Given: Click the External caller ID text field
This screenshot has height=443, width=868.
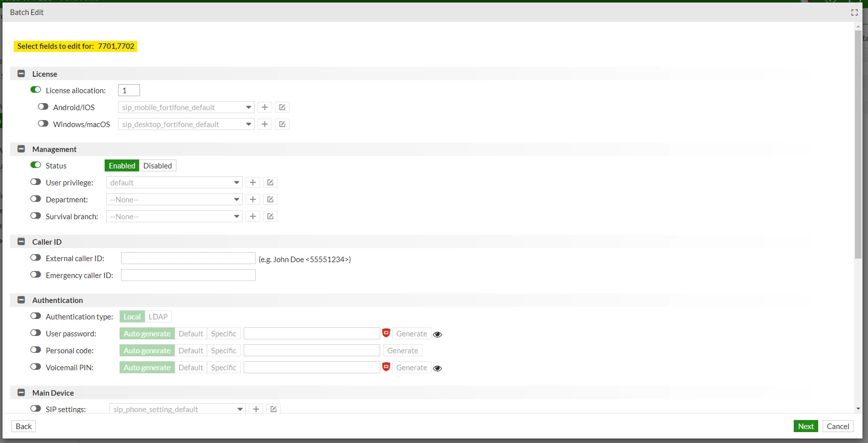Looking at the screenshot, I should click(x=188, y=258).
